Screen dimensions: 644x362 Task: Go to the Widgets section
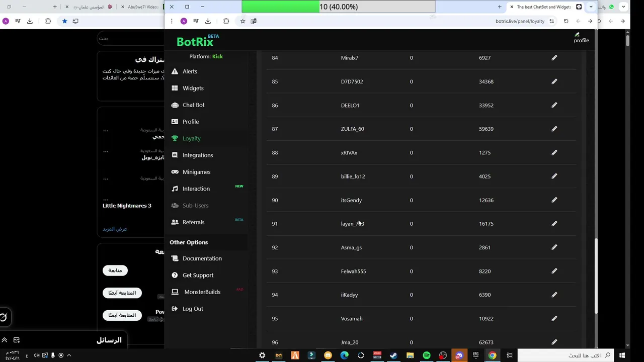(193, 88)
